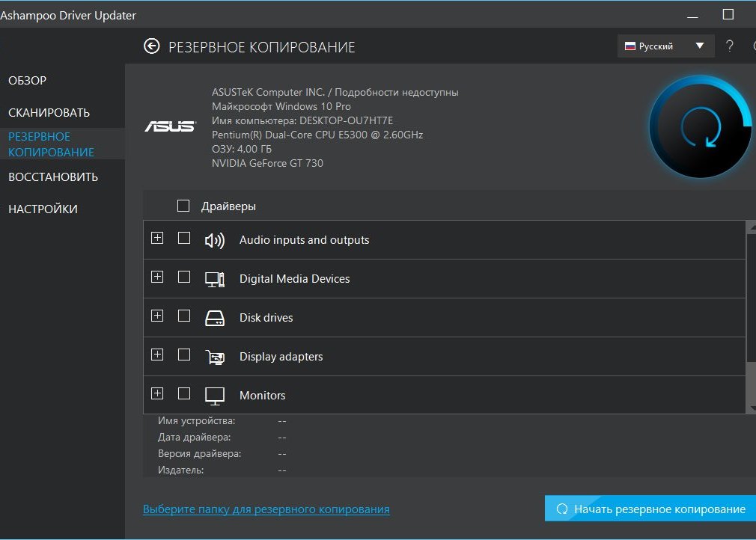This screenshot has height=540, width=756.
Task: Expand the Disk drives category
Action: tap(157, 316)
